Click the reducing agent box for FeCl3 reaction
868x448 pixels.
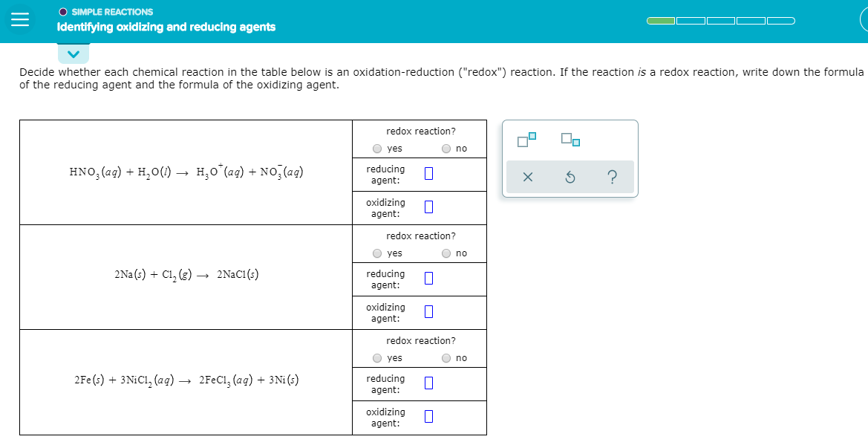pos(428,383)
